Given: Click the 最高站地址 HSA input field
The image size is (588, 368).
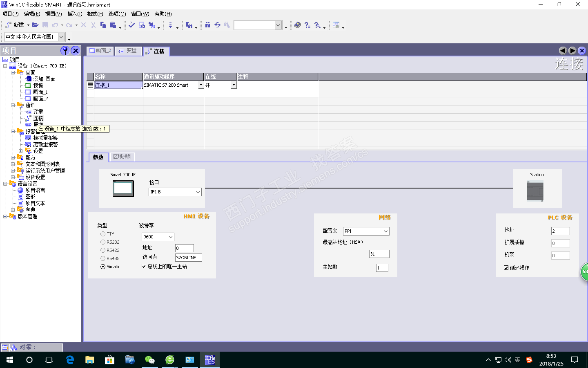Looking at the screenshot, I should tap(379, 254).
